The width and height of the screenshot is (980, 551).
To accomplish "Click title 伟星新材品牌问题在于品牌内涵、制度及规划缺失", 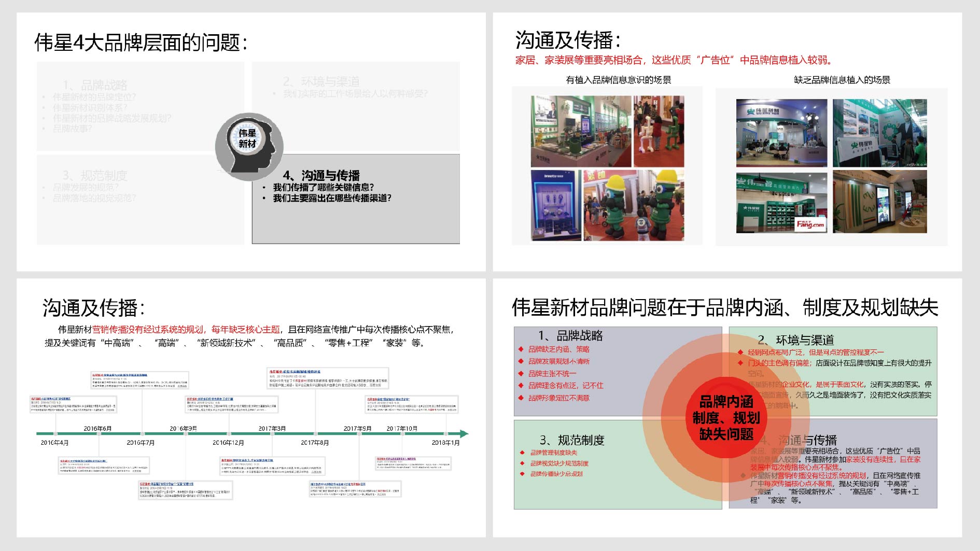I will pyautogui.click(x=725, y=307).
